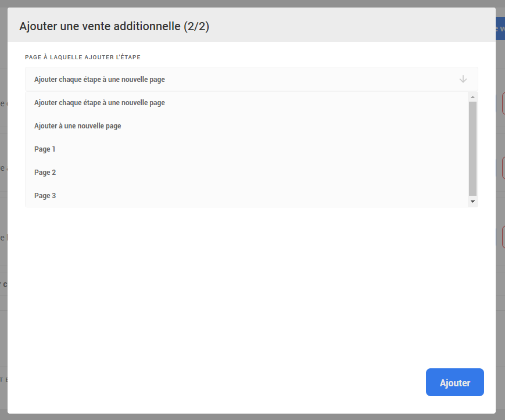Click the blue button behind the modal header
505x420 pixels.
[500, 28]
